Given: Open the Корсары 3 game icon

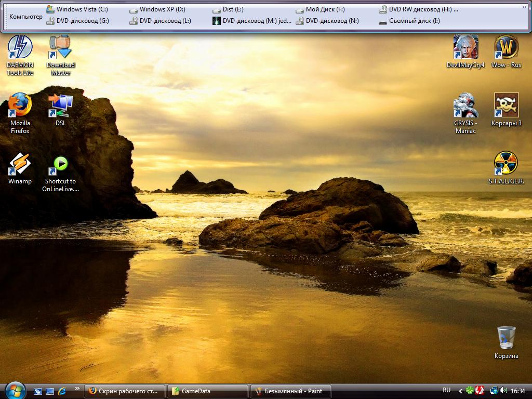Looking at the screenshot, I should [x=506, y=106].
